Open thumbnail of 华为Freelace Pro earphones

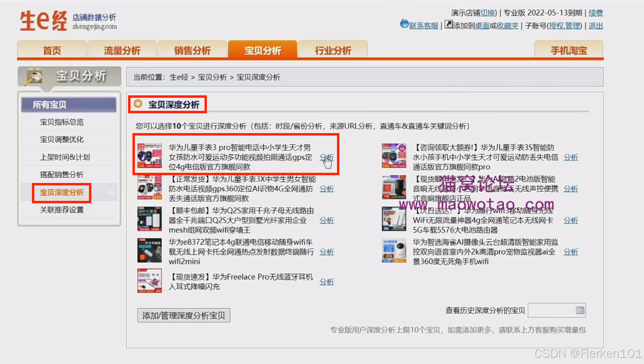[x=149, y=281]
